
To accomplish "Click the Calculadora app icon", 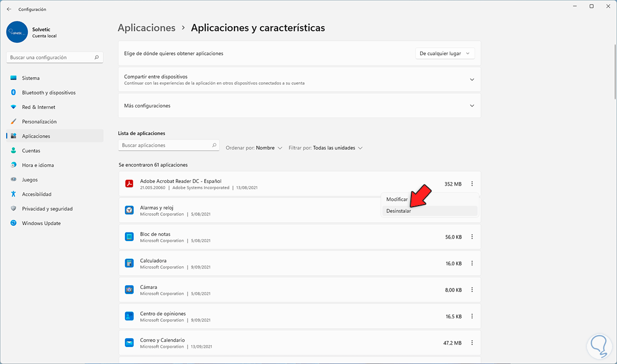I will 130,263.
